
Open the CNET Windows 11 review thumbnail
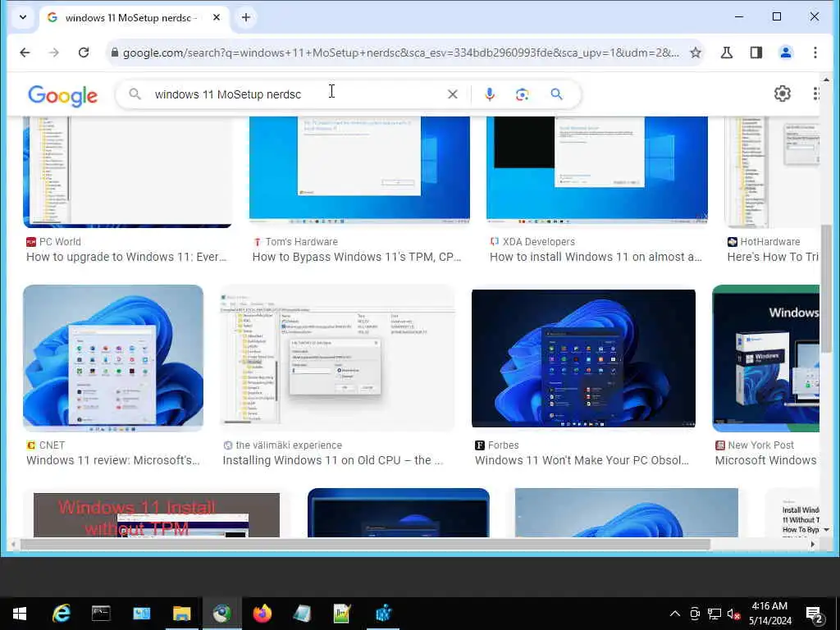113,358
